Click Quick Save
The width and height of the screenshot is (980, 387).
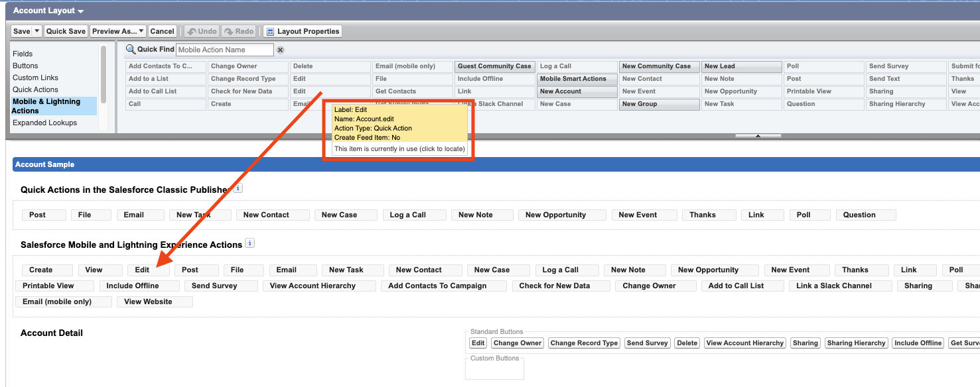(66, 31)
